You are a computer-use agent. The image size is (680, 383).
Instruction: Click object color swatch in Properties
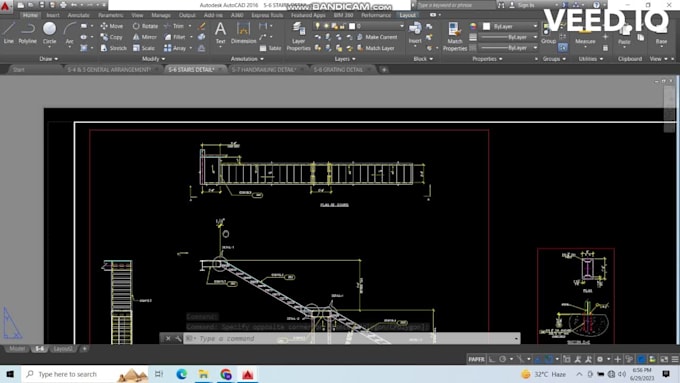487,26
